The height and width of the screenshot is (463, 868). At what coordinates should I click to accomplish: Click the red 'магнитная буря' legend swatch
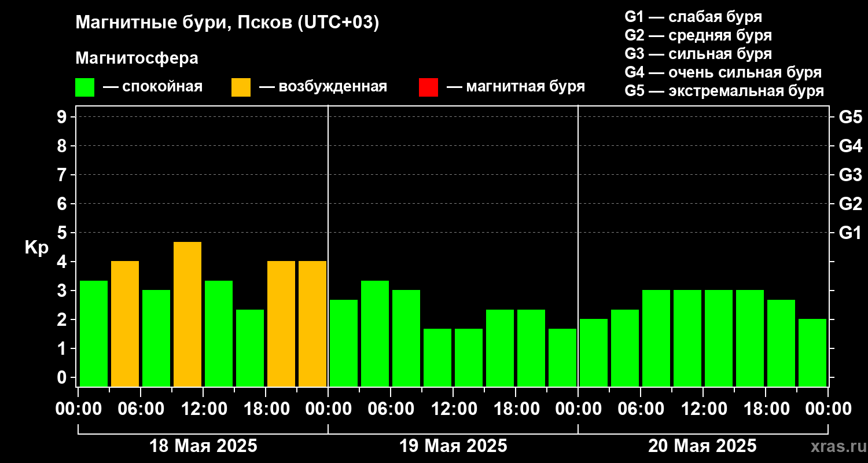[428, 87]
